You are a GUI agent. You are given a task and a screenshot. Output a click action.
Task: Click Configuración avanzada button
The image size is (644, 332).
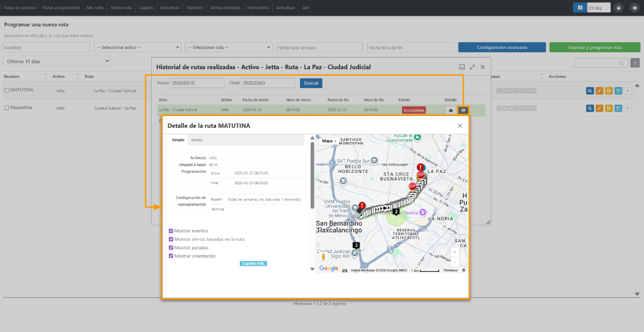click(502, 47)
